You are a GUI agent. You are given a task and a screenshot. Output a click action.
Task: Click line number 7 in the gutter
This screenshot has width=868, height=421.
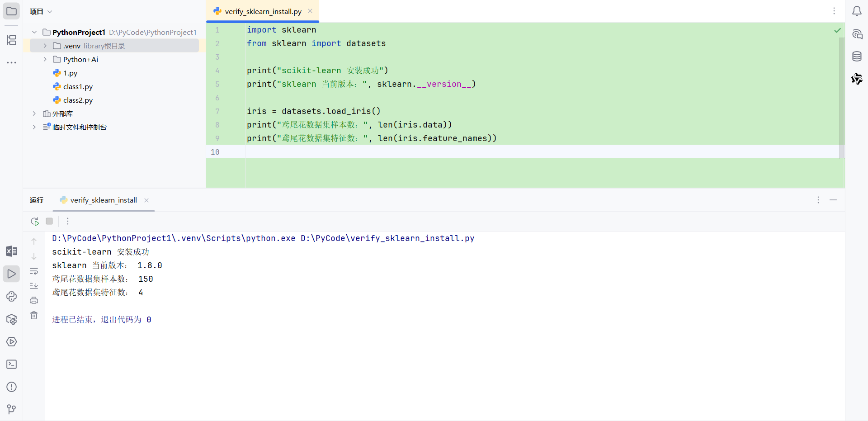point(217,111)
